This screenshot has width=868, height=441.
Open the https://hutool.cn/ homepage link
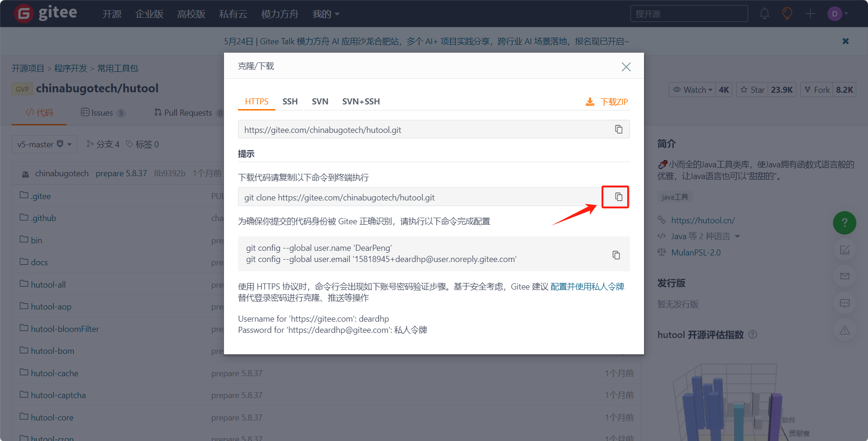tap(703, 220)
